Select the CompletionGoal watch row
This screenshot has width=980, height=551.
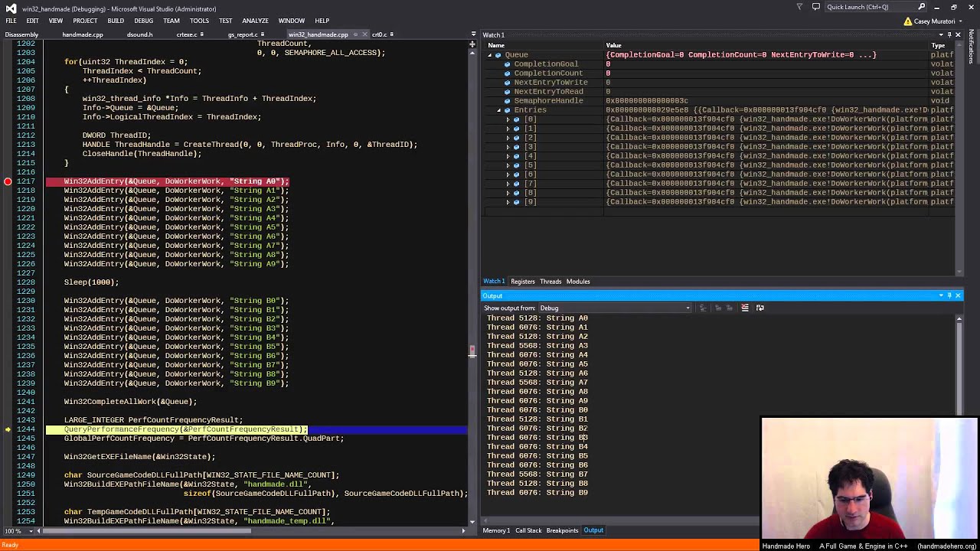pyautogui.click(x=720, y=64)
